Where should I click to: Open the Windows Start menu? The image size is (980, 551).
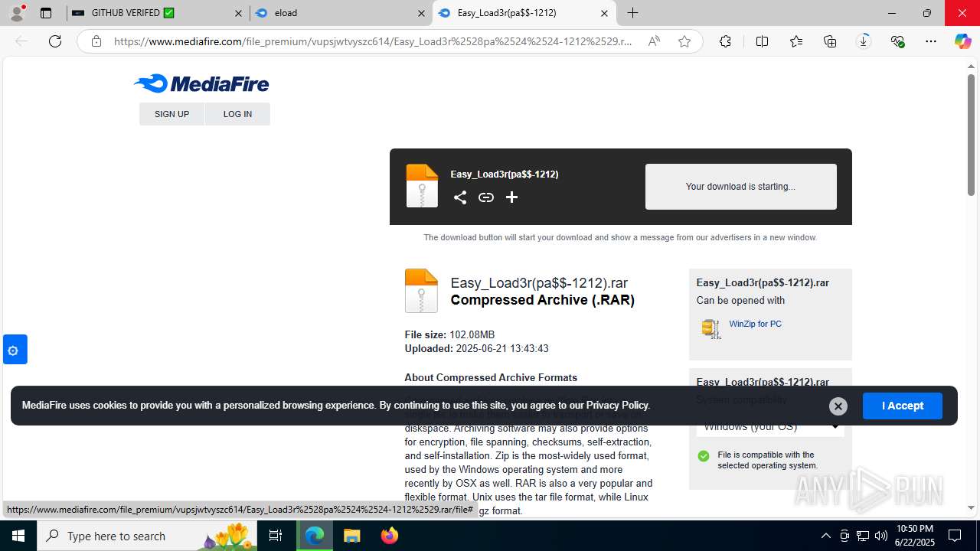pyautogui.click(x=18, y=536)
